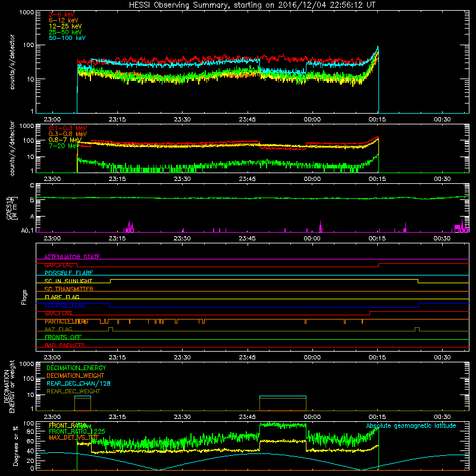This screenshot has height=476, width=476.
Task: Click 00:30 time label under keV count panel
Action: point(442,120)
